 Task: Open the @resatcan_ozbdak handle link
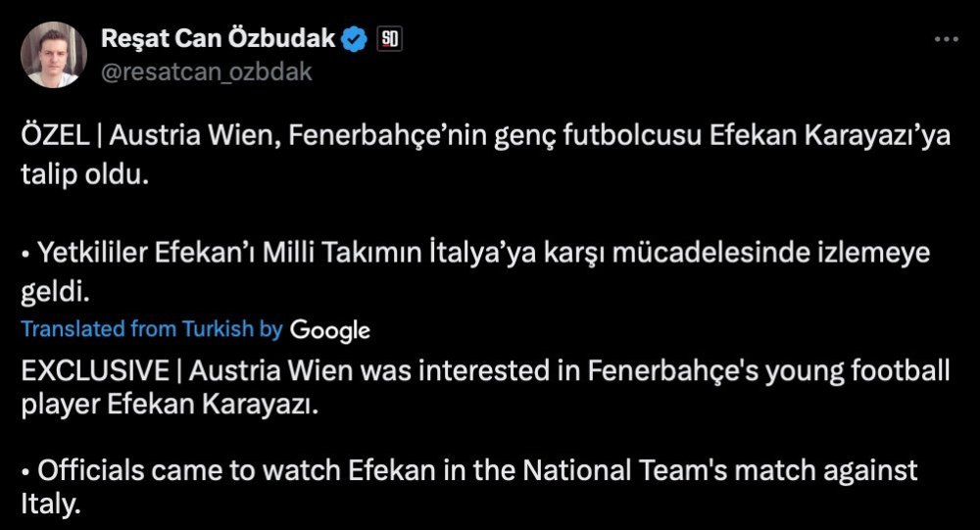click(207, 72)
